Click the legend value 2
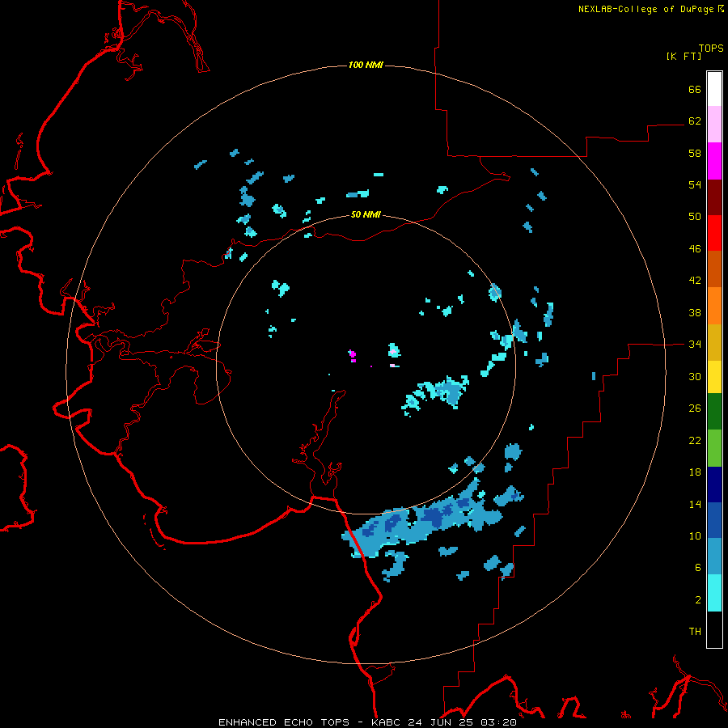The image size is (728, 728). [698, 599]
